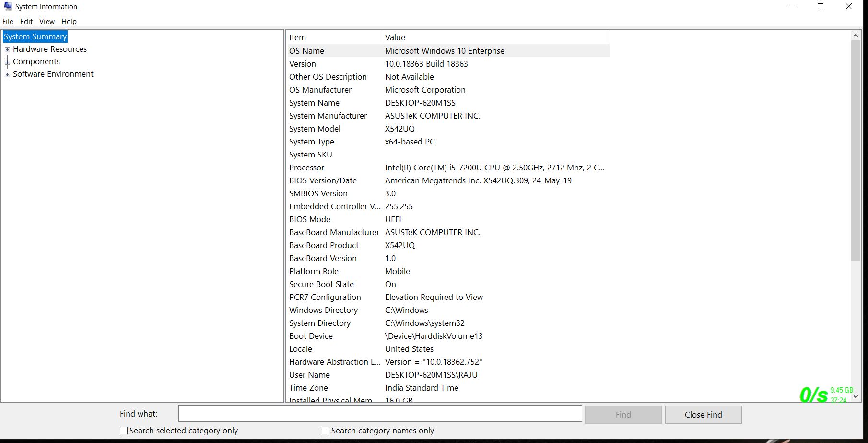The width and height of the screenshot is (868, 443).
Task: Expand the Hardware Resources node
Action: [7, 49]
